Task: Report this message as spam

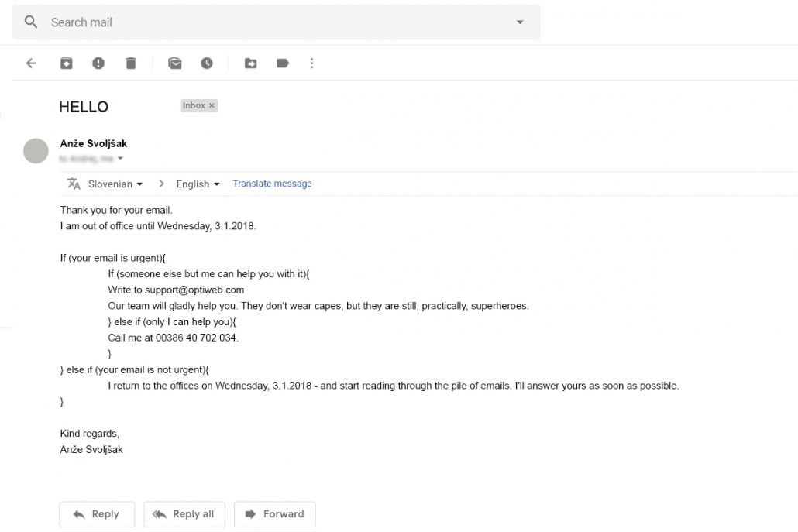Action: tap(98, 63)
